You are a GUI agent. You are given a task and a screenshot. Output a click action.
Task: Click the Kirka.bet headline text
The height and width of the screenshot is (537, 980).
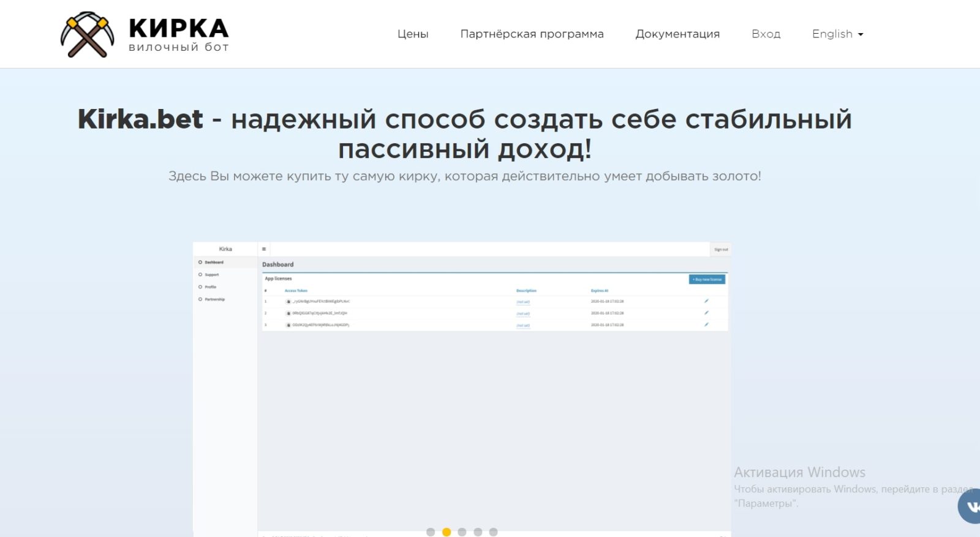[465, 133]
